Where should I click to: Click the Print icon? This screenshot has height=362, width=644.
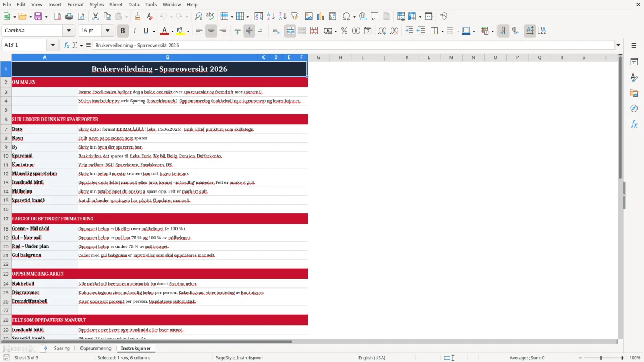point(69,17)
